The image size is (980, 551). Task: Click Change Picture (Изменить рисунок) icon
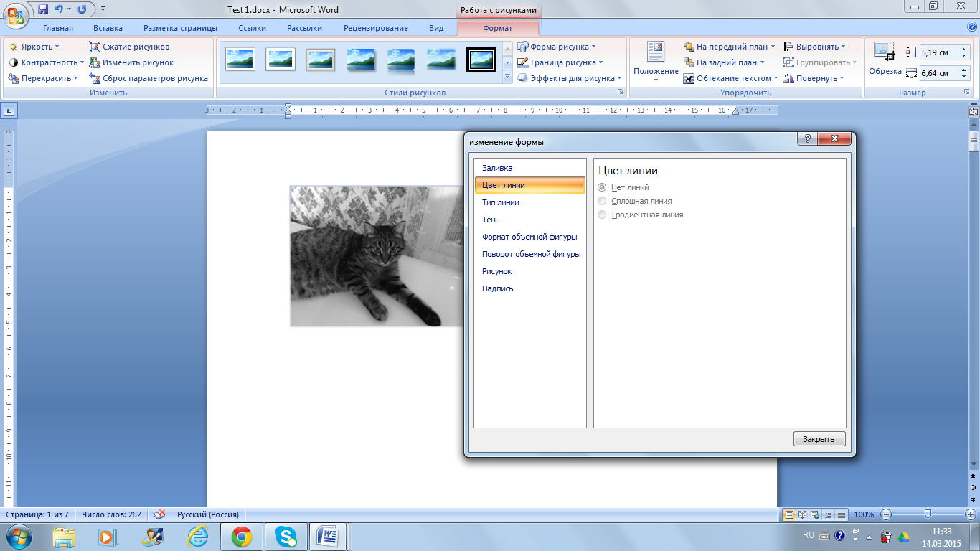tap(95, 62)
